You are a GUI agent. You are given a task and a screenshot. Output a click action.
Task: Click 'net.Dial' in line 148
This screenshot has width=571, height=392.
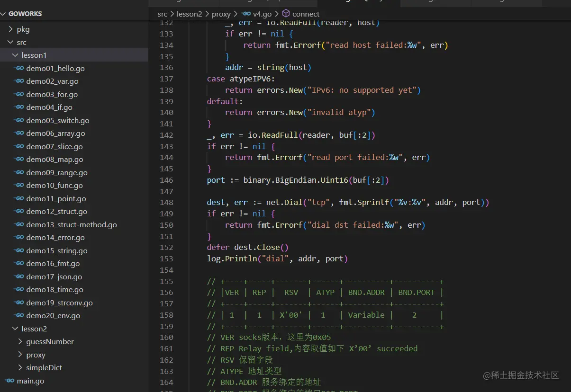(284, 202)
